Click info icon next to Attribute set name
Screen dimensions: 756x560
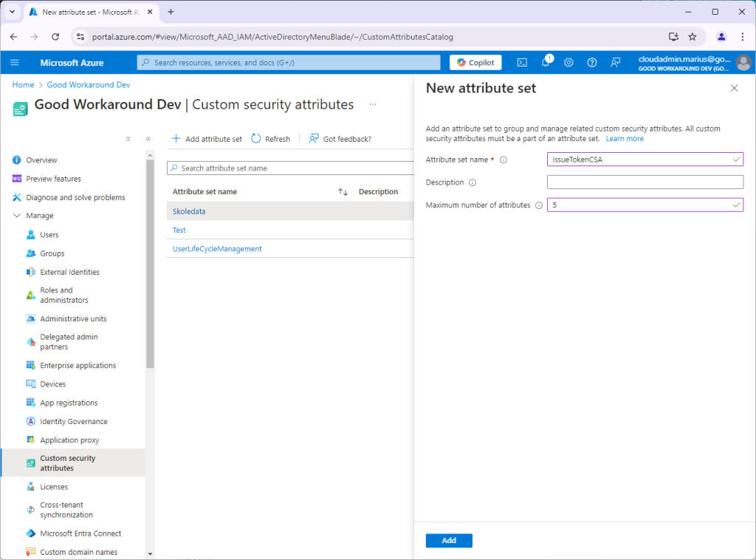coord(504,160)
